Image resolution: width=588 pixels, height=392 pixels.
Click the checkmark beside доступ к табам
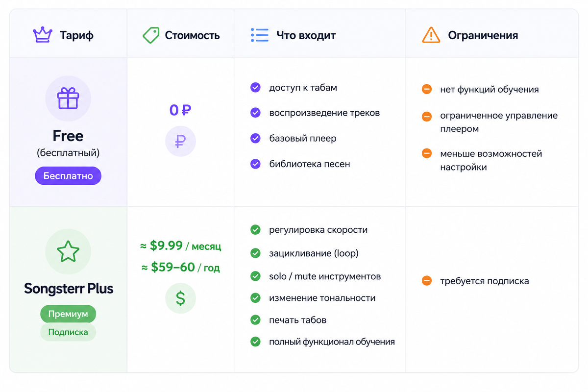point(255,88)
